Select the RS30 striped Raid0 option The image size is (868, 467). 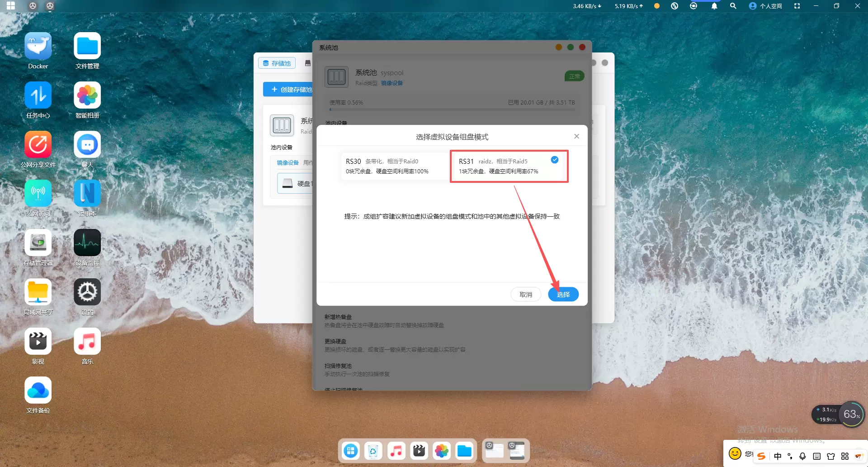point(394,166)
